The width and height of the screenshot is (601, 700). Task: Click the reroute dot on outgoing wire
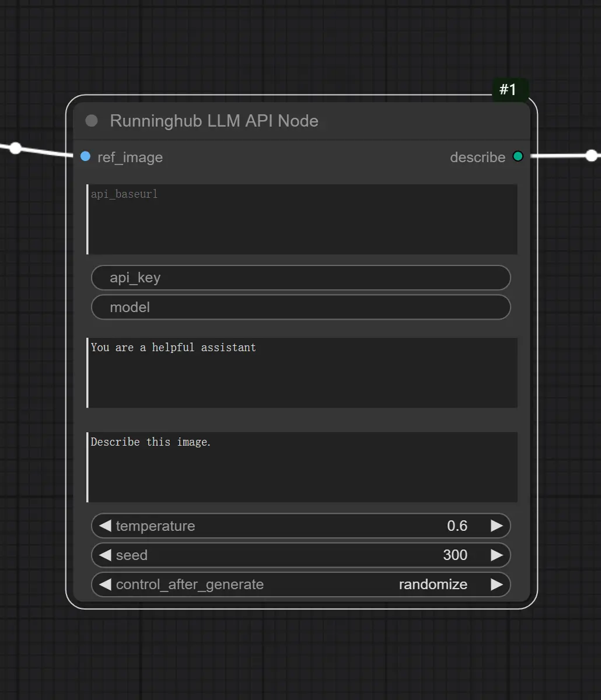point(592,155)
